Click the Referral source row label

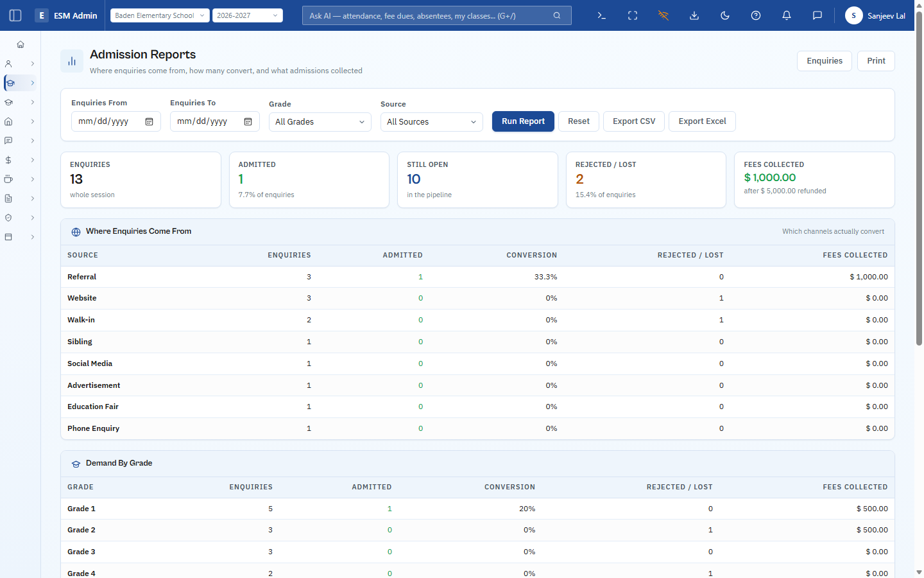pos(82,277)
